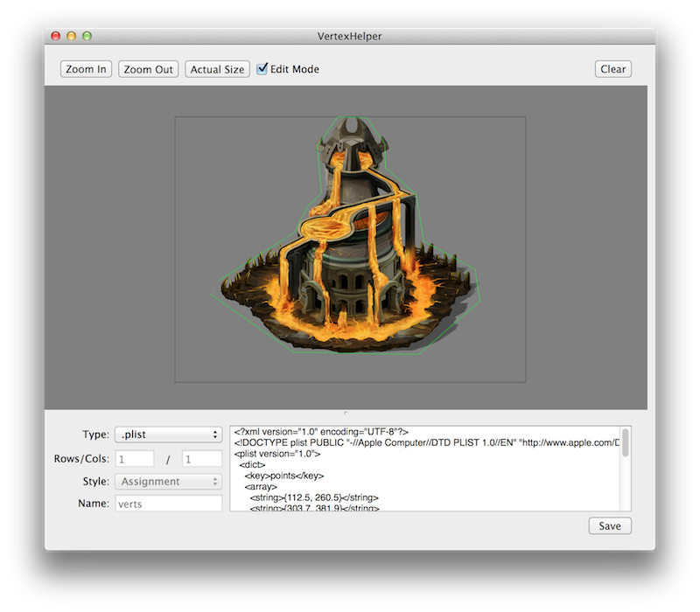
Task: Maximize the window using green button
Action: pos(87,36)
